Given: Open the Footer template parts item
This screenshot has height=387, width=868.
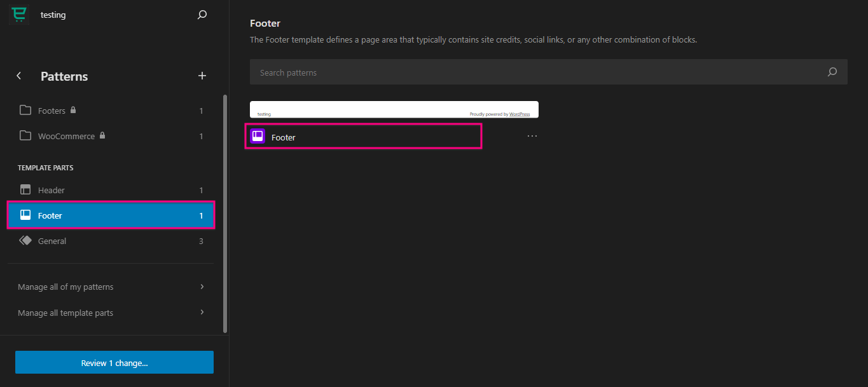Looking at the screenshot, I should (111, 215).
